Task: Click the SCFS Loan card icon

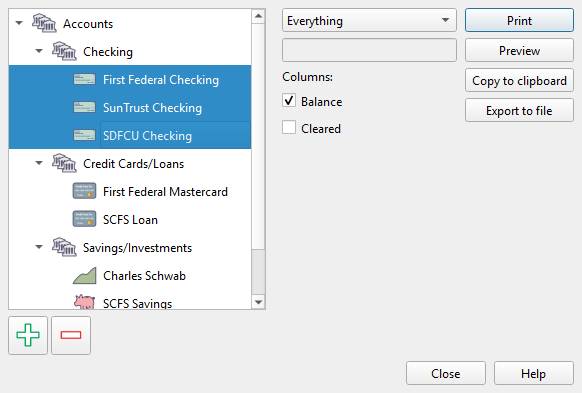Action: pos(84,219)
